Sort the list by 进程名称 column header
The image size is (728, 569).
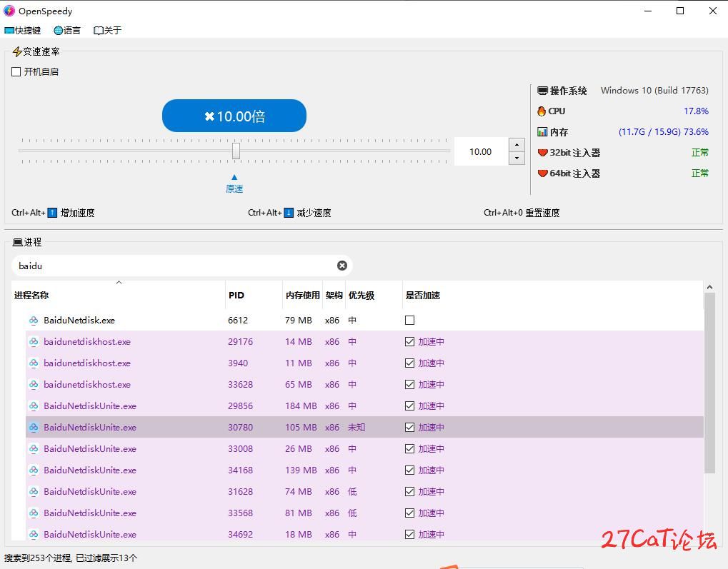[31, 296]
